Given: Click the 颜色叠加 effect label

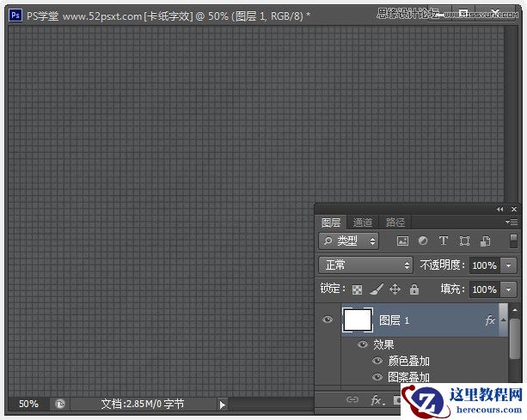Looking at the screenshot, I should [x=408, y=361].
